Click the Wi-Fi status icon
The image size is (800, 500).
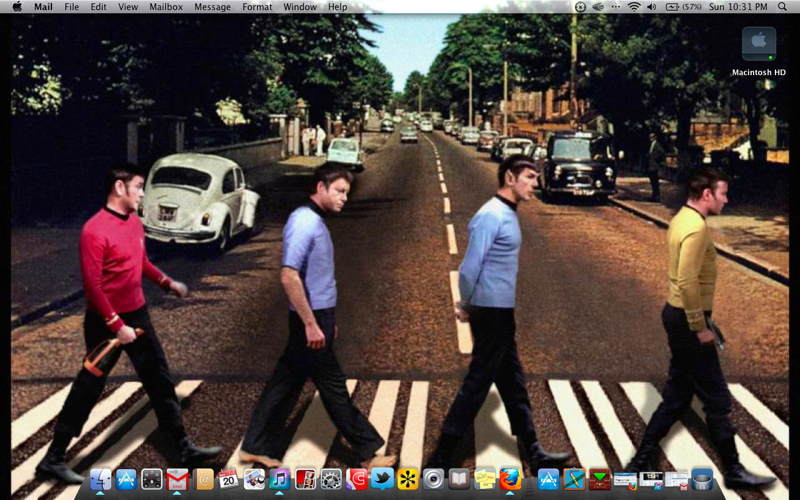tap(634, 7)
